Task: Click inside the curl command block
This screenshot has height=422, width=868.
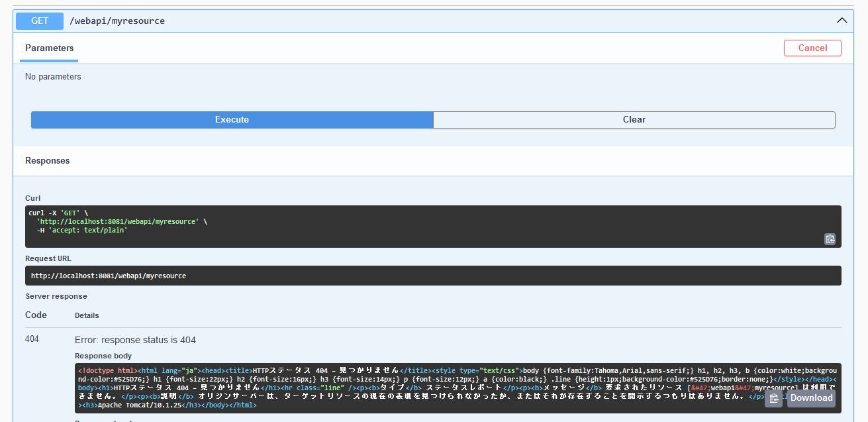Action: tap(433, 227)
